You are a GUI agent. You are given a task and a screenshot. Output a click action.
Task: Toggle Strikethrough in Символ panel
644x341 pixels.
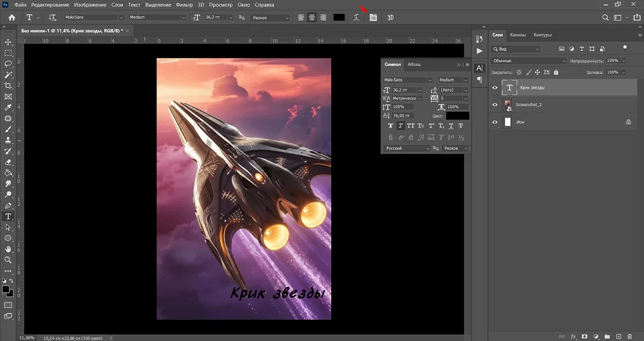click(461, 126)
